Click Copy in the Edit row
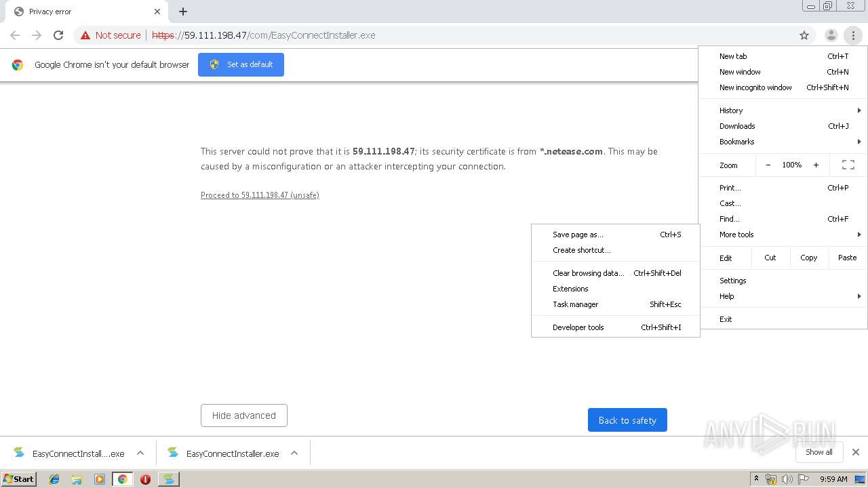 pyautogui.click(x=808, y=258)
